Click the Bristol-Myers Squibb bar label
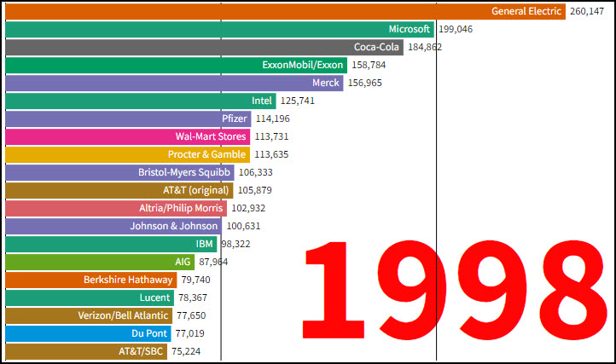The width and height of the screenshot is (616, 364). 184,172
